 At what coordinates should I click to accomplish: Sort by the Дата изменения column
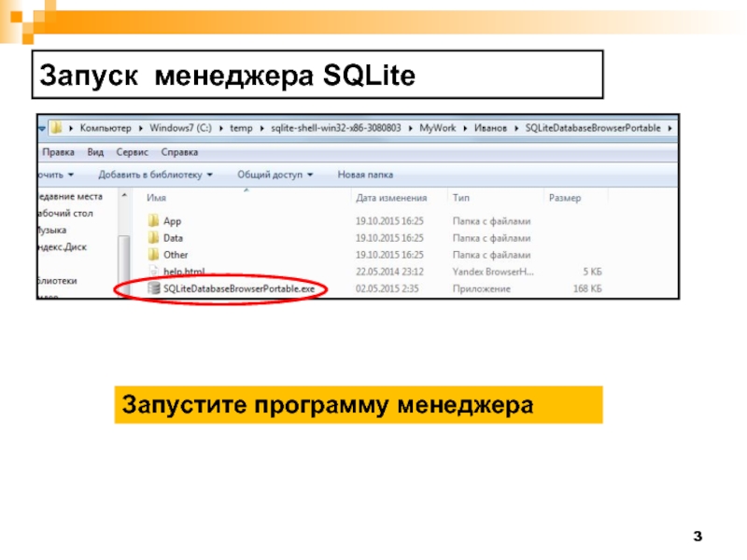[x=390, y=198]
